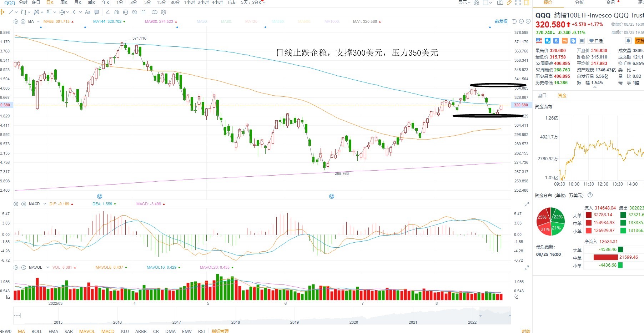Click the delete drawings trash icon

click(144, 12)
